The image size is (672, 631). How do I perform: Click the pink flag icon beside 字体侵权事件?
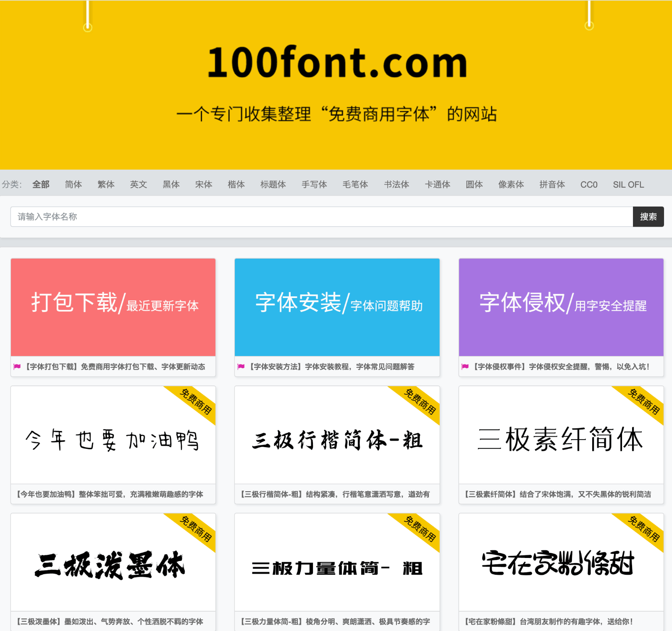click(465, 367)
